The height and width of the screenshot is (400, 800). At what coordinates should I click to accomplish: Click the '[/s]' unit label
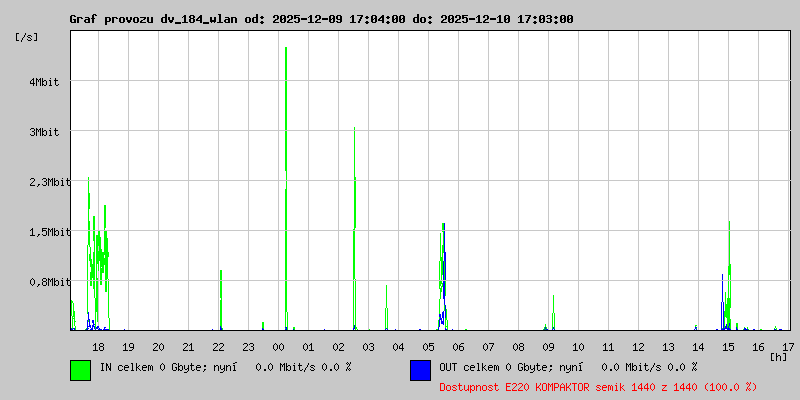27,37
